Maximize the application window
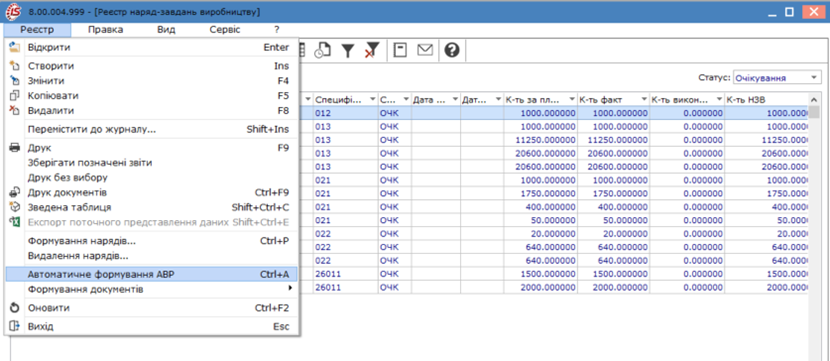The width and height of the screenshot is (830, 361). (x=789, y=12)
